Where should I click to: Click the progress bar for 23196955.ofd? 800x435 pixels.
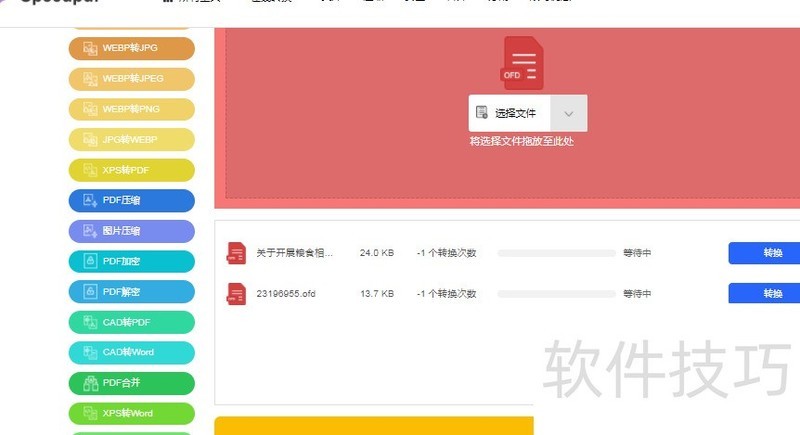pos(557,294)
